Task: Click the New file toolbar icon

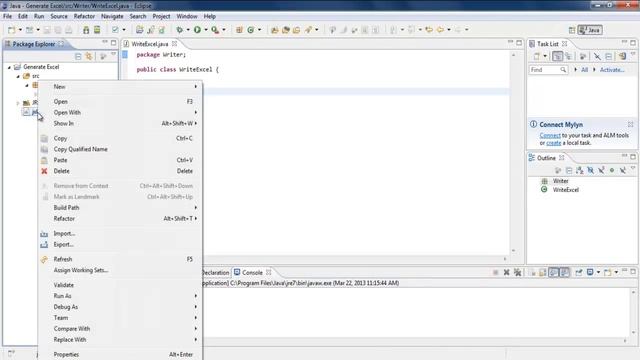Action: (x=12, y=30)
